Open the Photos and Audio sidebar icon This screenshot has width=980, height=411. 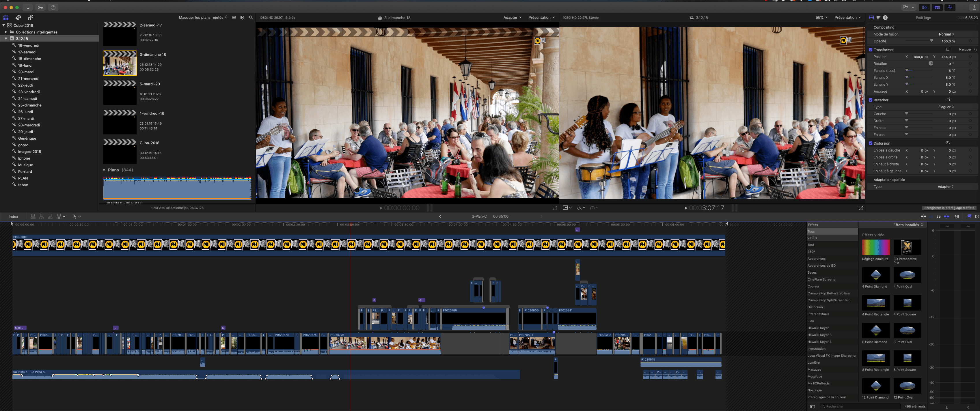click(18, 18)
